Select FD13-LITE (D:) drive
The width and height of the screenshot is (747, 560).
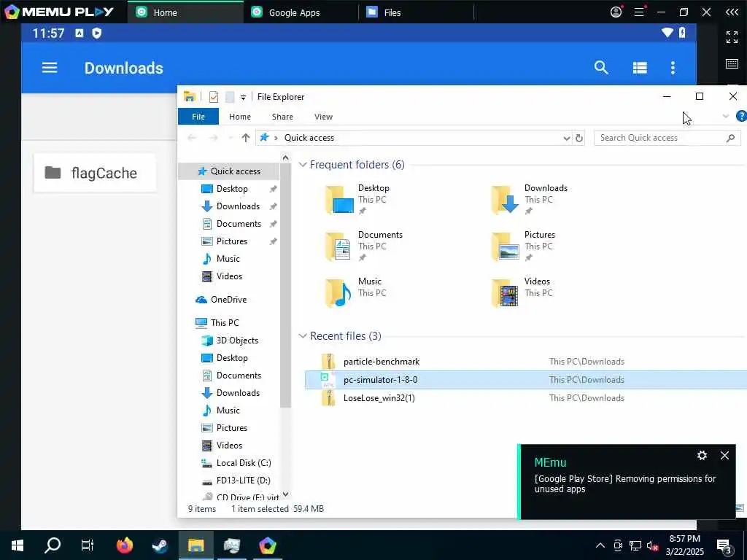coord(236,481)
